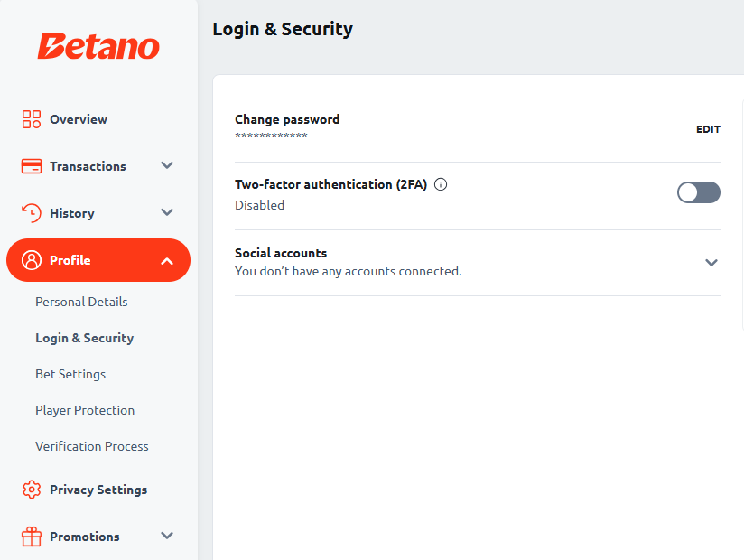The width and height of the screenshot is (744, 560).
Task: Open the 2FA info icon
Action: (441, 184)
